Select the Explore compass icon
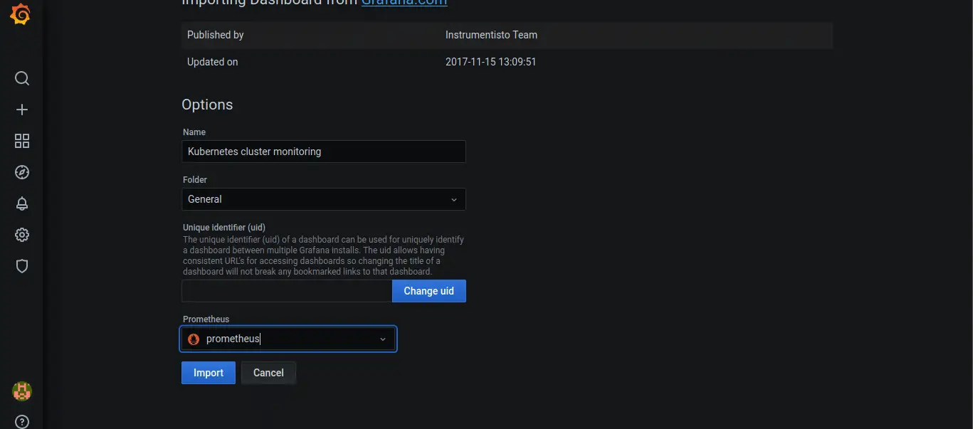 (21, 171)
